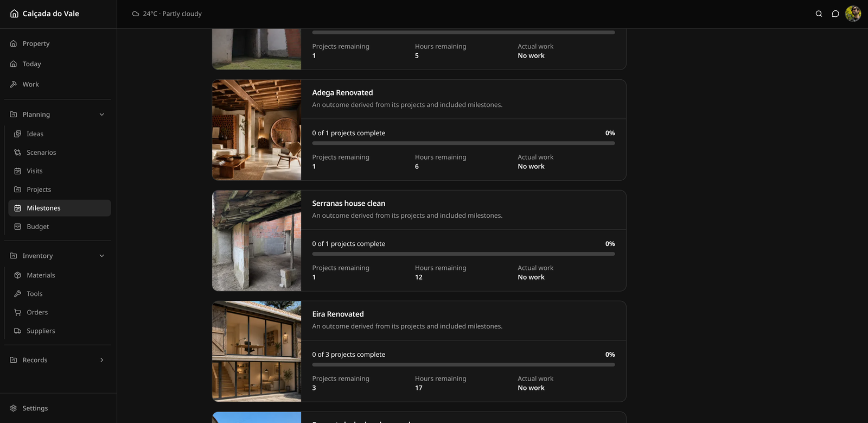The width and height of the screenshot is (868, 423).
Task: Click the Projects folder icon
Action: (17, 190)
